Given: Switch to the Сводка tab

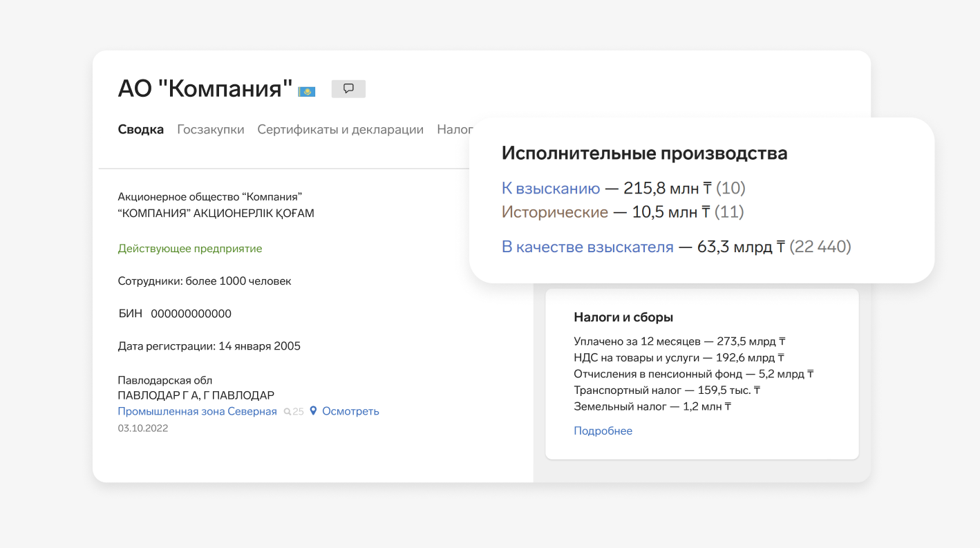Looking at the screenshot, I should [140, 129].
